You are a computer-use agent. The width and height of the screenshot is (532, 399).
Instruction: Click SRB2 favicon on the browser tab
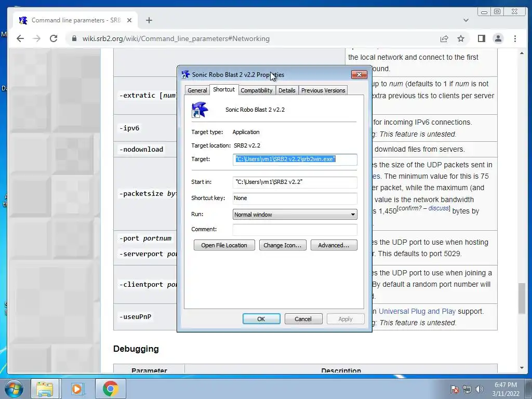click(23, 20)
